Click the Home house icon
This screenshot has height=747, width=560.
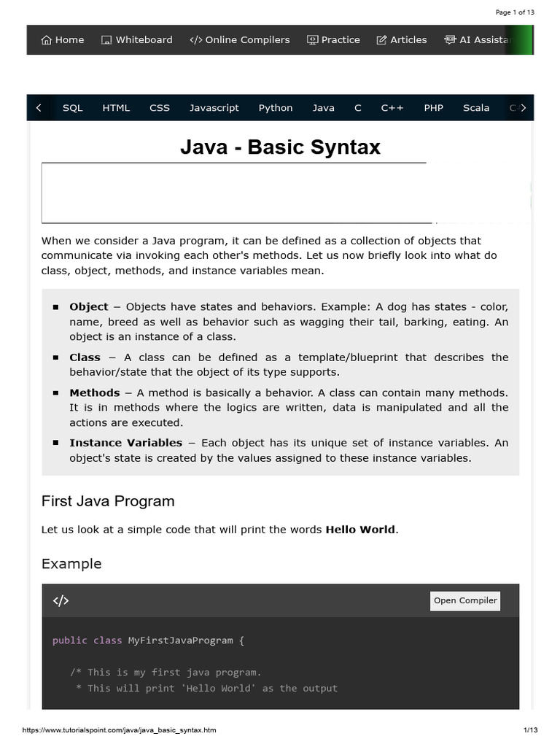click(x=46, y=40)
